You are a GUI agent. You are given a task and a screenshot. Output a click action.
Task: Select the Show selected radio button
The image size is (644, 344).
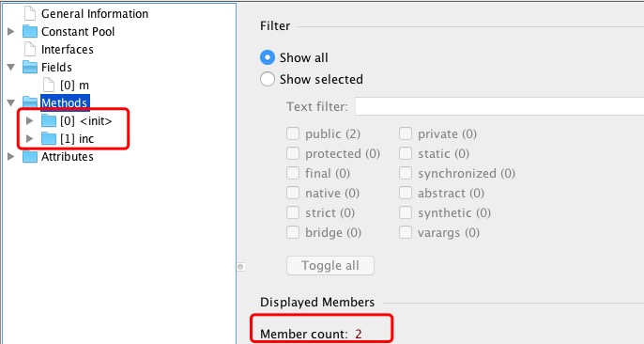click(268, 79)
